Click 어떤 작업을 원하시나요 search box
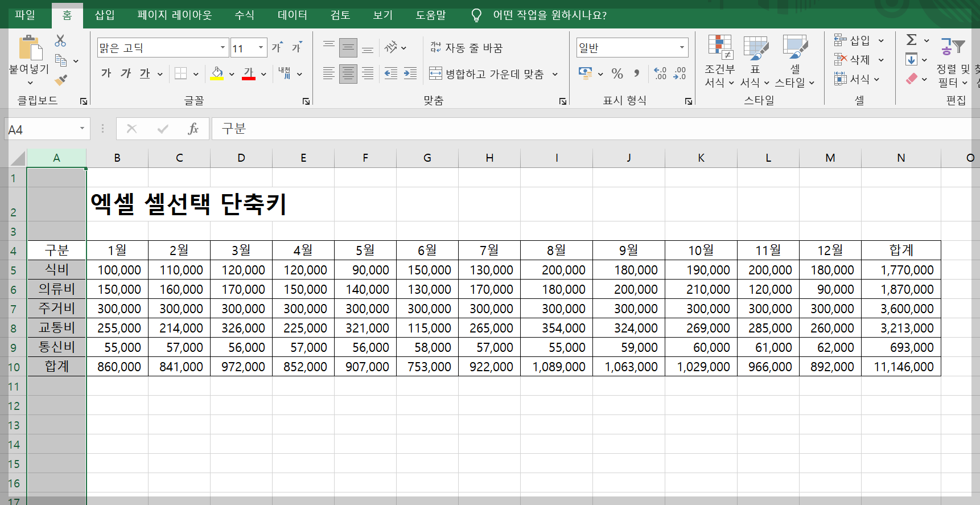Screen dimensions: 980x505 pos(549,15)
